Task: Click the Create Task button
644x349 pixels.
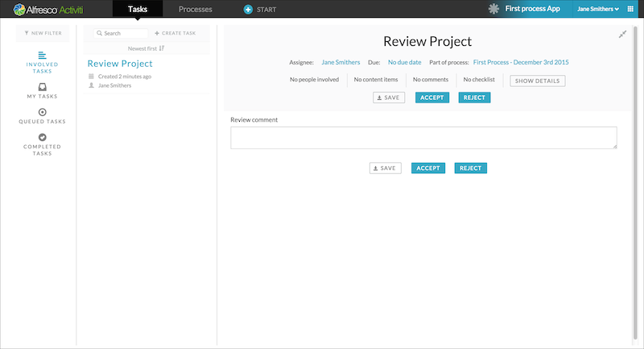Action: point(178,33)
